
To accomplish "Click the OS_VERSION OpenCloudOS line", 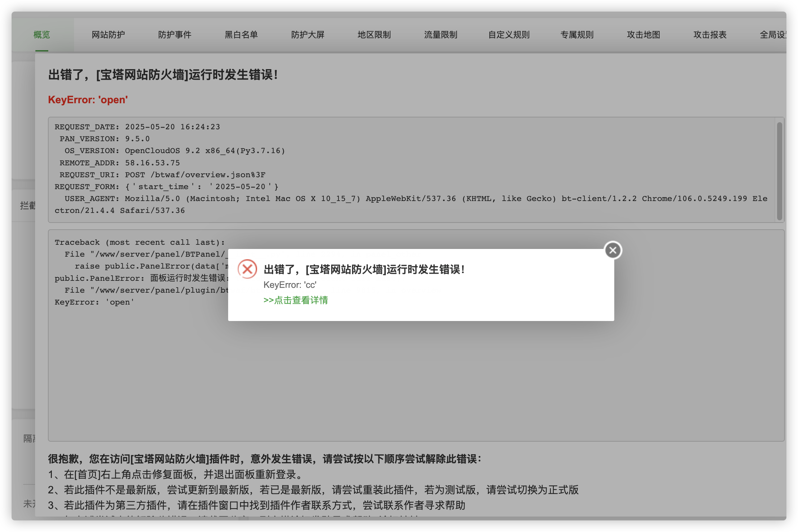I will coord(175,151).
